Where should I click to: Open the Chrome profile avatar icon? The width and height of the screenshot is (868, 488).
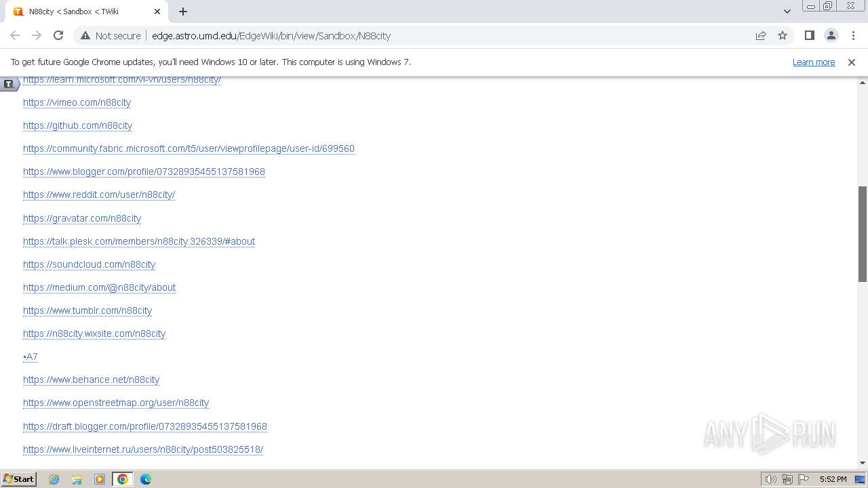click(x=831, y=35)
